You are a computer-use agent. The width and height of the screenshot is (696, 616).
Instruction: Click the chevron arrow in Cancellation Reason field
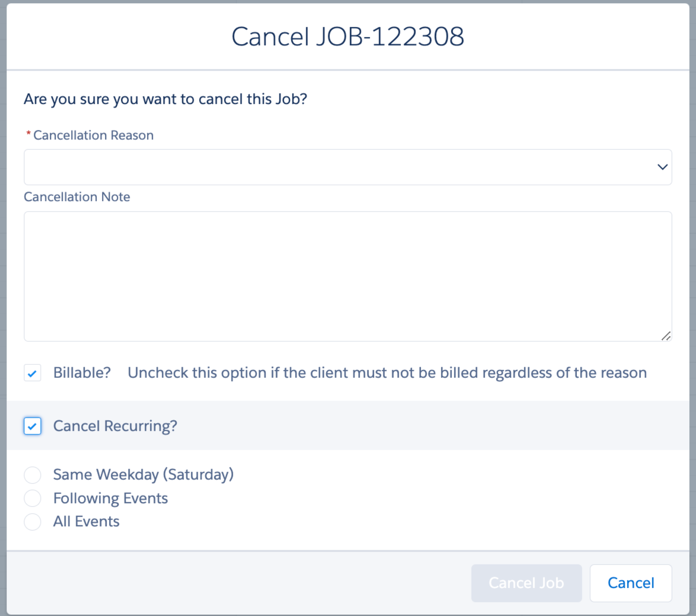coord(662,167)
